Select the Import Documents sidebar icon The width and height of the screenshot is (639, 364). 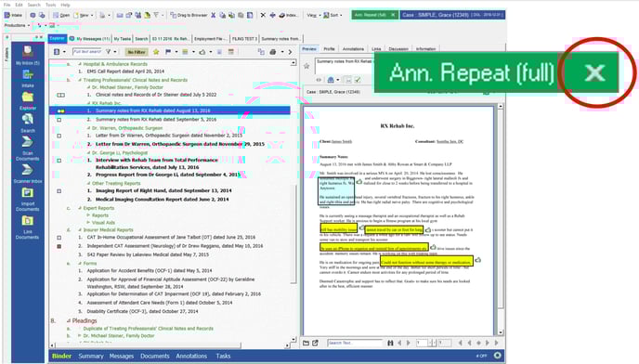pos(27,200)
